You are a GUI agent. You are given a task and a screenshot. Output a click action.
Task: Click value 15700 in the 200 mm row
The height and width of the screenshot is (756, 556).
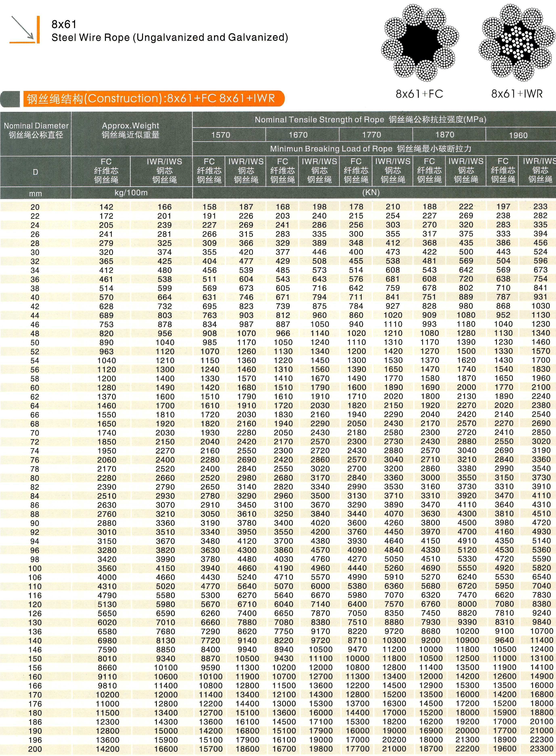[211, 749]
